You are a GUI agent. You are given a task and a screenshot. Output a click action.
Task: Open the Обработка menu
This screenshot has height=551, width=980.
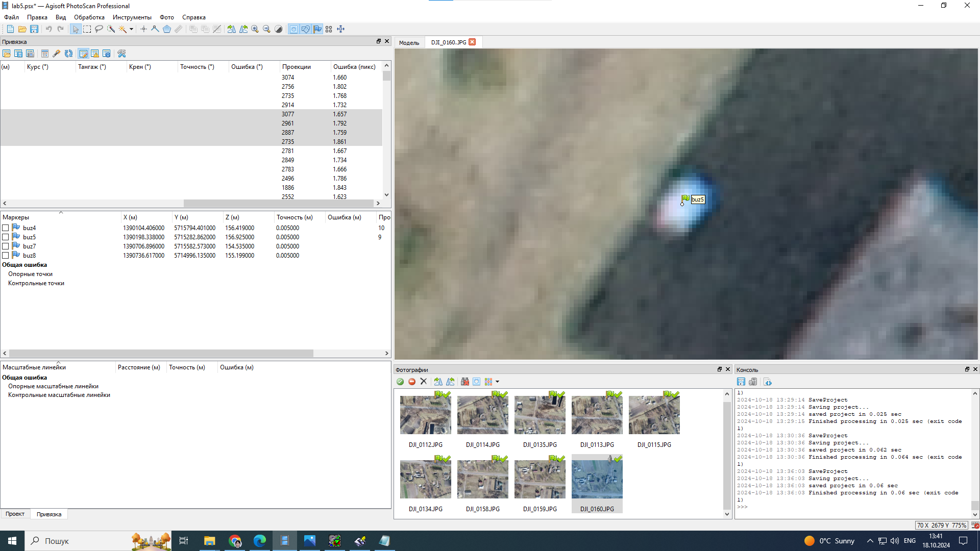(x=89, y=17)
